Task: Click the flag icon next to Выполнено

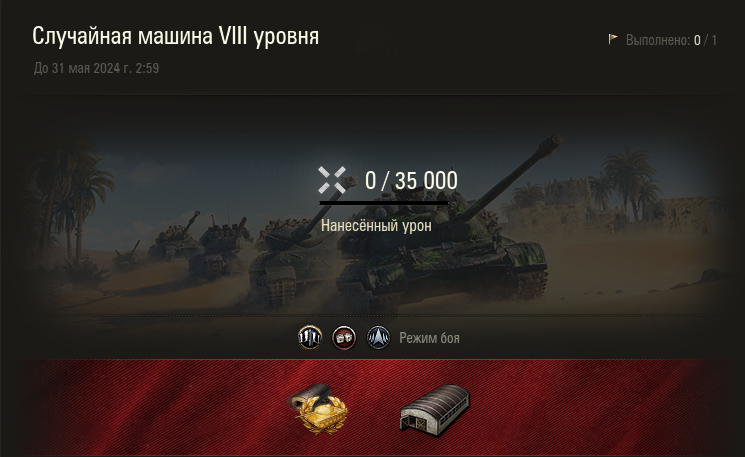Action: (613, 39)
